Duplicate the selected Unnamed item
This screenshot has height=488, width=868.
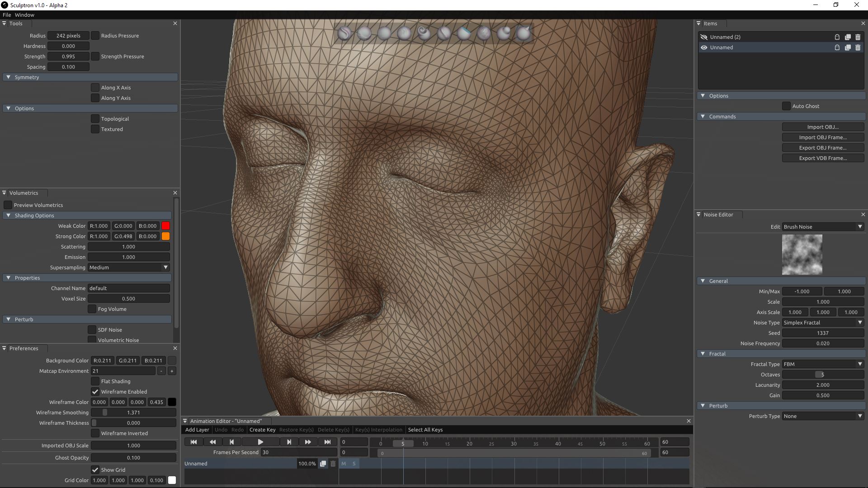click(848, 47)
